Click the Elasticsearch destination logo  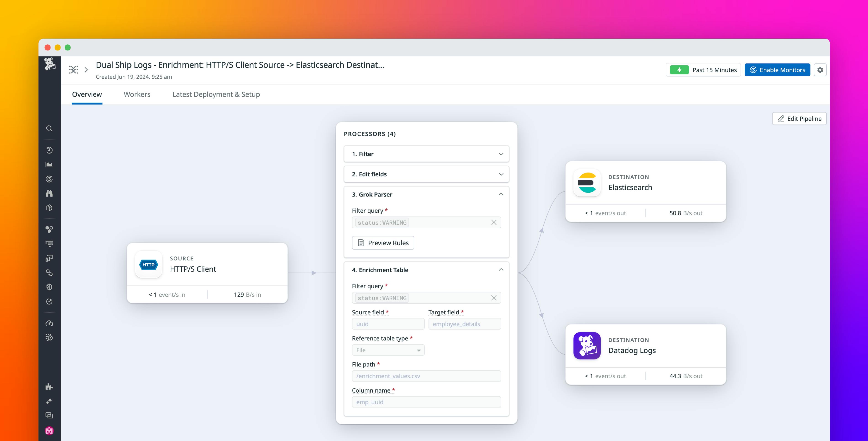pos(587,183)
